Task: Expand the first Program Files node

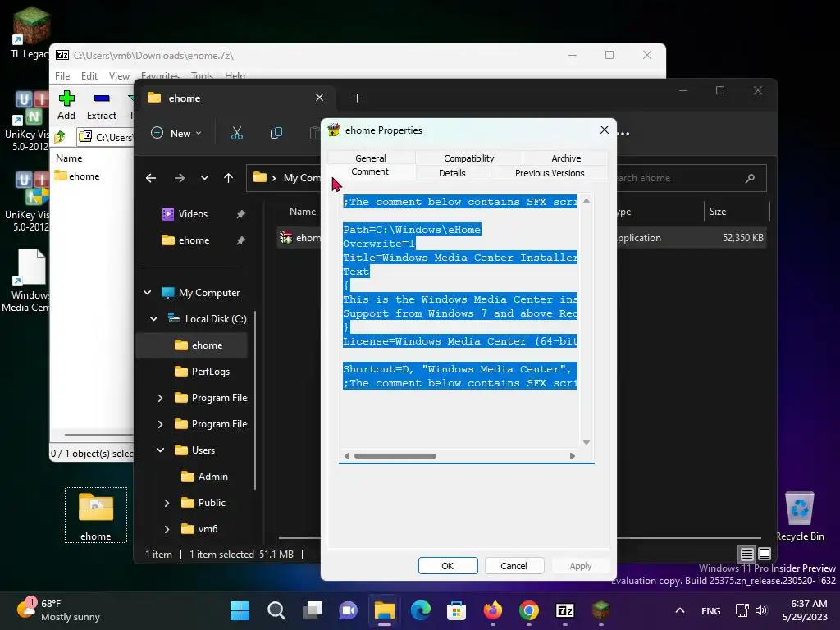Action: (160, 398)
